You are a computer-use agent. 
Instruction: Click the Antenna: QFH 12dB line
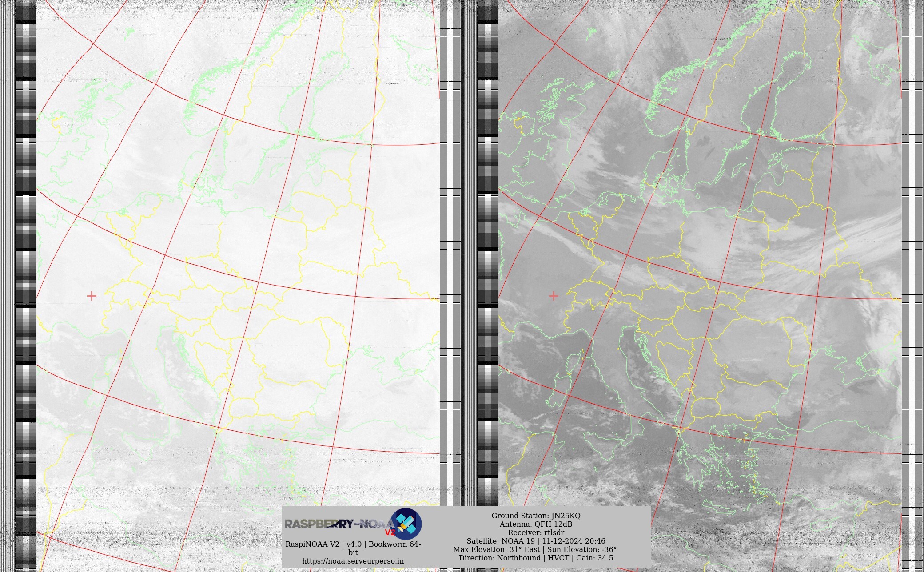536,524
